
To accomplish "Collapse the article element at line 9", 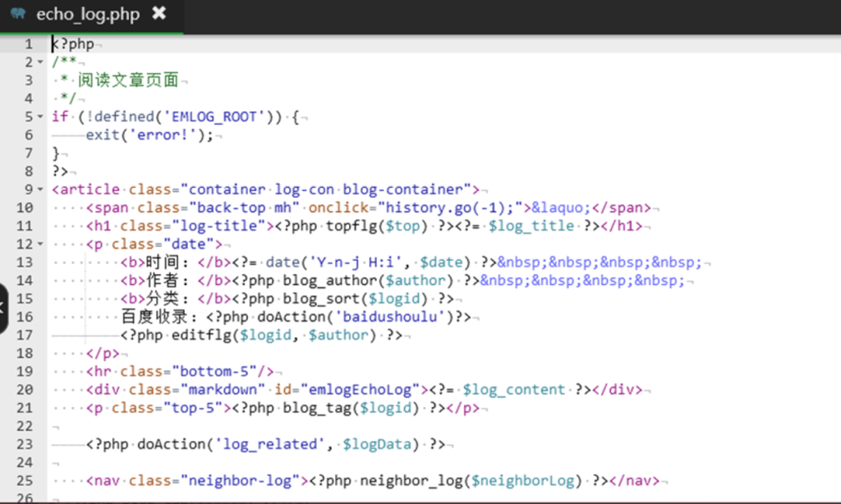I will 40,190.
